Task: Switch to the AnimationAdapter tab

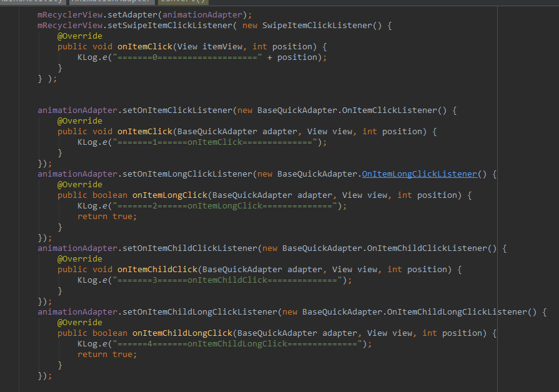Action: coord(112,2)
